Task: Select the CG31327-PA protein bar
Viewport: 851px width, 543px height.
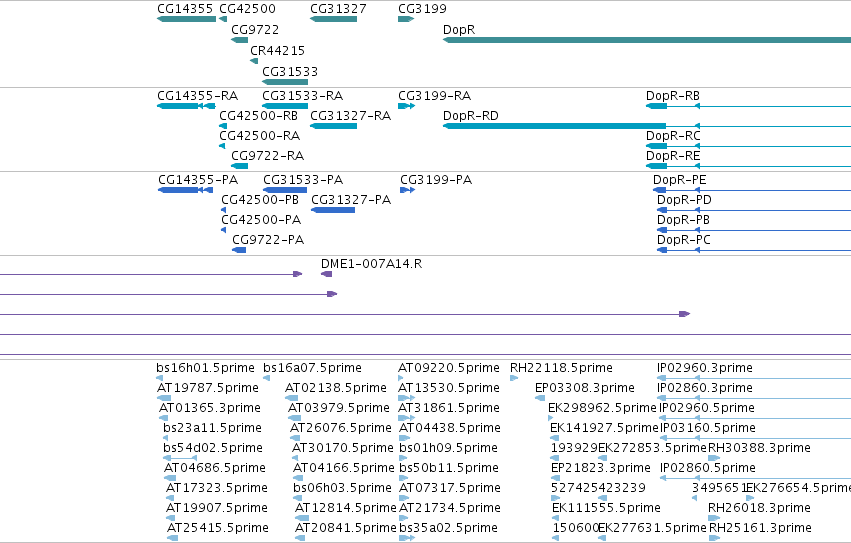Action: click(x=333, y=210)
